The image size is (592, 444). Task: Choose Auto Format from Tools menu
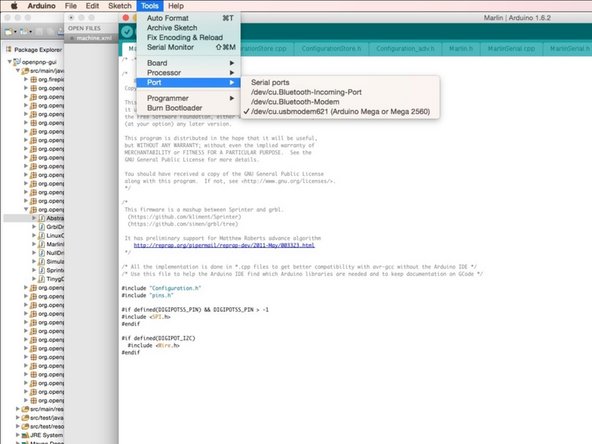(x=188, y=18)
